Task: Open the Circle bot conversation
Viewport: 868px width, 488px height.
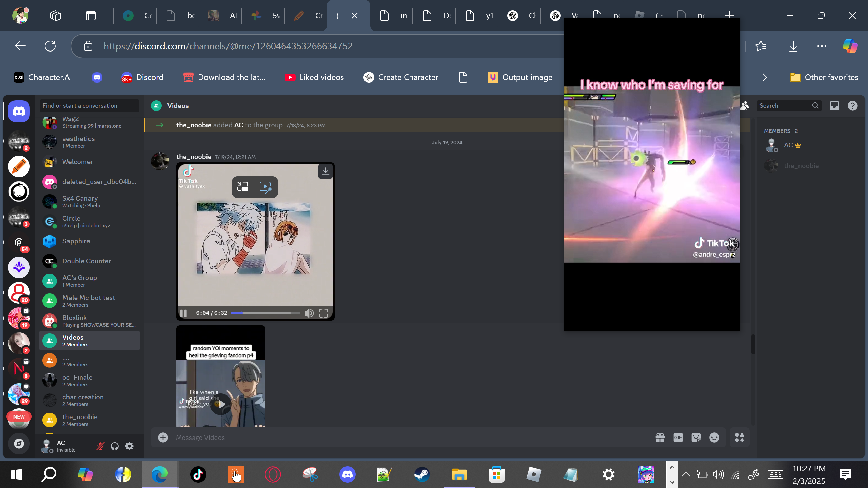Action: [90, 222]
